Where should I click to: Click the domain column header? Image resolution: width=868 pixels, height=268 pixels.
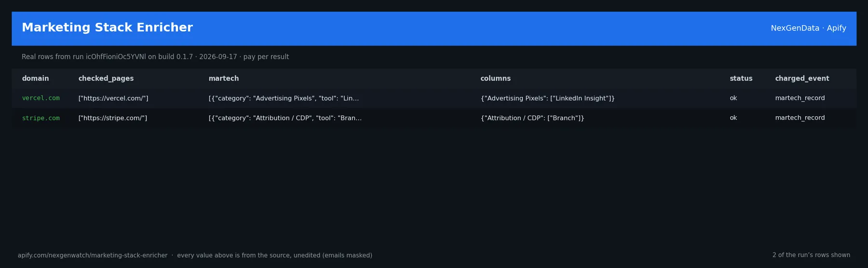tap(35, 79)
